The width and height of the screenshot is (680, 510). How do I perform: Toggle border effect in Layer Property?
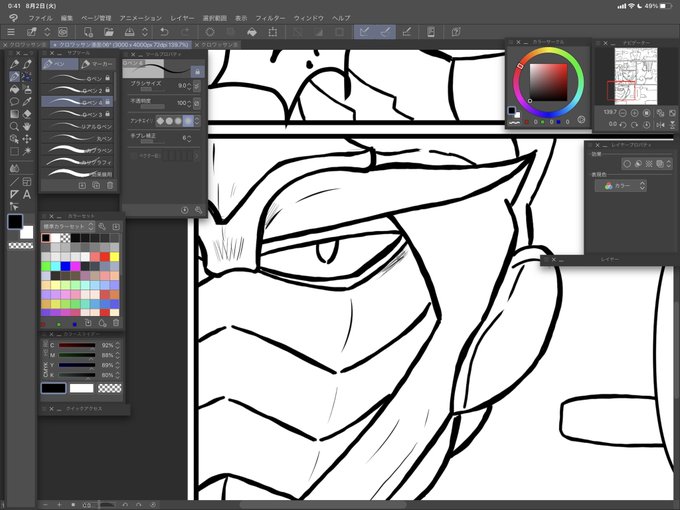(x=627, y=163)
